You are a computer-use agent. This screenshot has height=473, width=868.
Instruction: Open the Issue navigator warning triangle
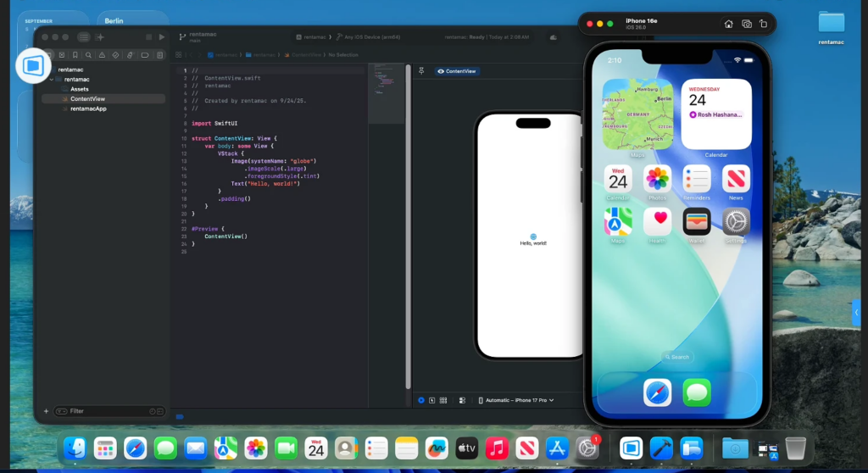[103, 55]
